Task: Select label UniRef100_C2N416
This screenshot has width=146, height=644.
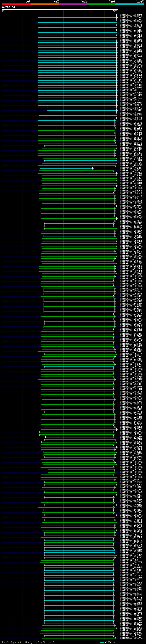Action: (x=131, y=615)
